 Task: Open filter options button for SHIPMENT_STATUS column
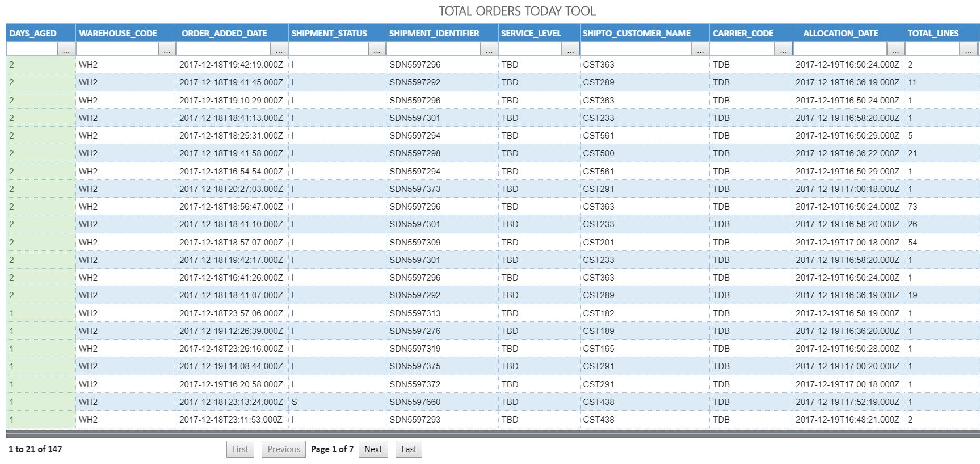(377, 50)
